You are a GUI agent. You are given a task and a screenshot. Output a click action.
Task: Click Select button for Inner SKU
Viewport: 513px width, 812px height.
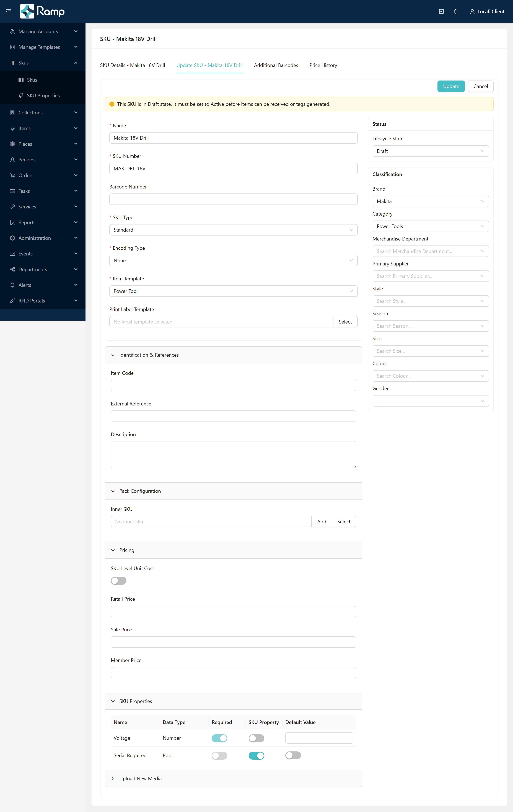344,522
